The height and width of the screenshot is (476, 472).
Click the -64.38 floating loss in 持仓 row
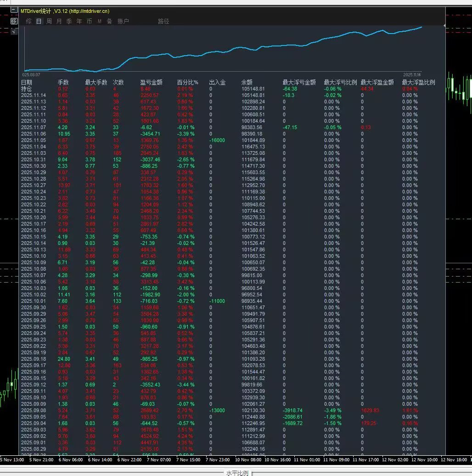pyautogui.click(x=290, y=89)
